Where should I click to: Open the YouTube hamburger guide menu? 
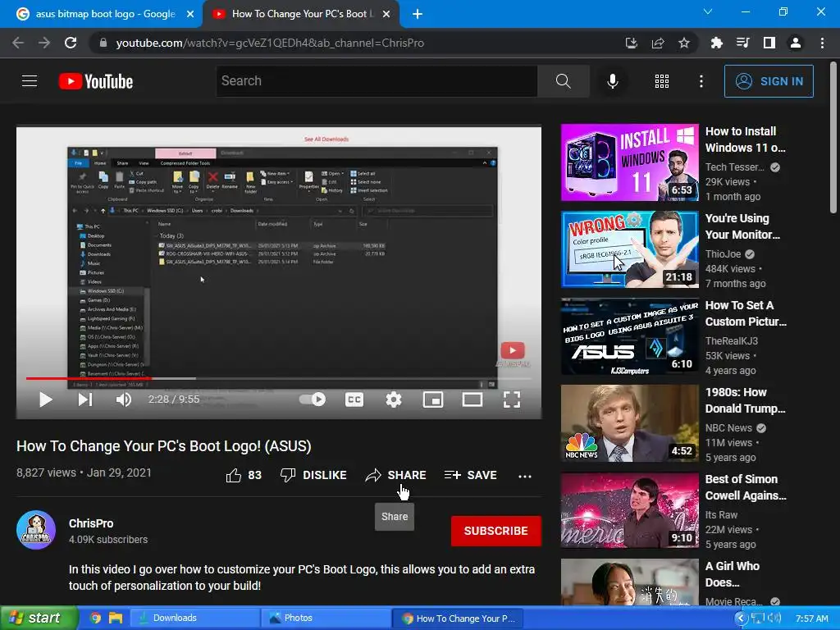pyautogui.click(x=30, y=81)
